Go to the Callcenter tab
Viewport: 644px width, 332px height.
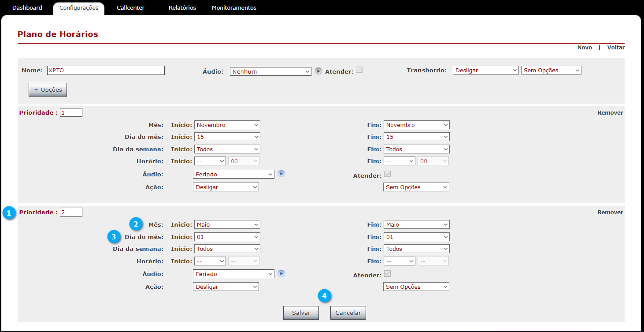(131, 7)
